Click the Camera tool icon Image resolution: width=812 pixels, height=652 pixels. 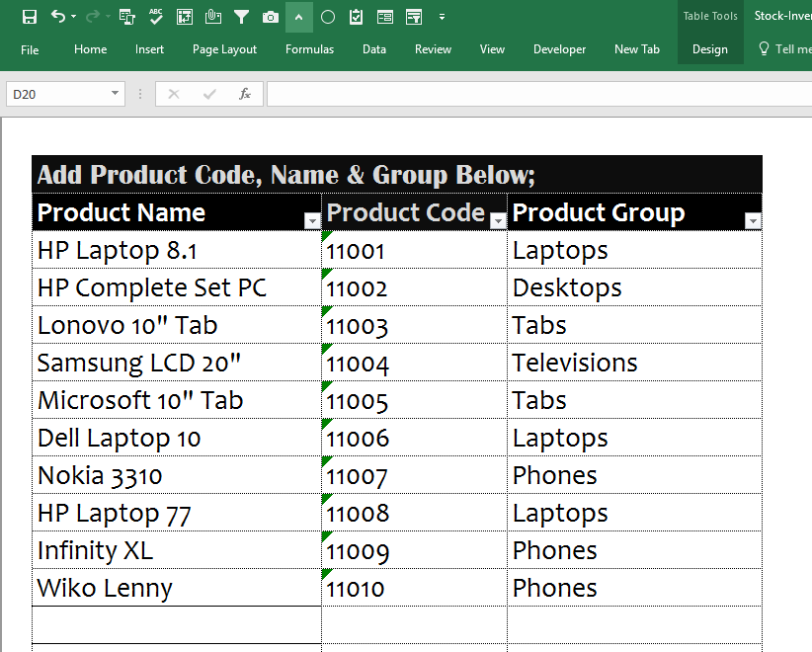click(271, 18)
